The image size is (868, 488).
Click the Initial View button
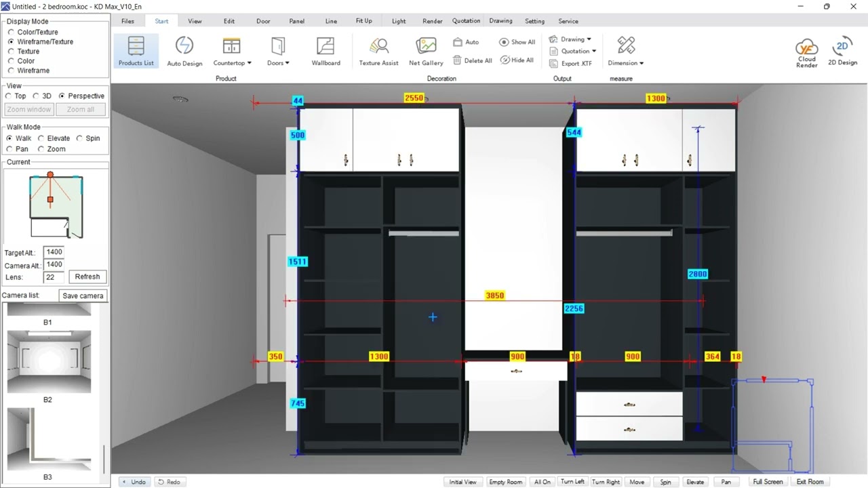click(x=462, y=482)
